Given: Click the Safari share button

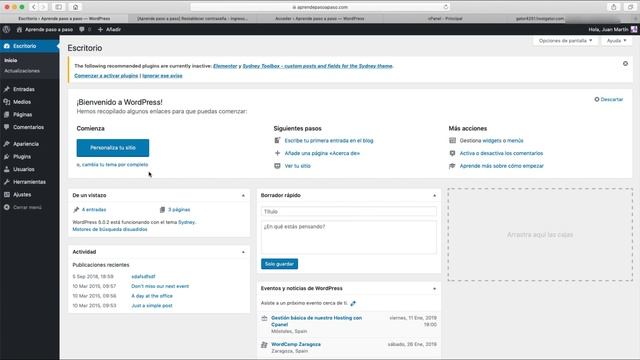Looking at the screenshot, I should pos(613,7).
